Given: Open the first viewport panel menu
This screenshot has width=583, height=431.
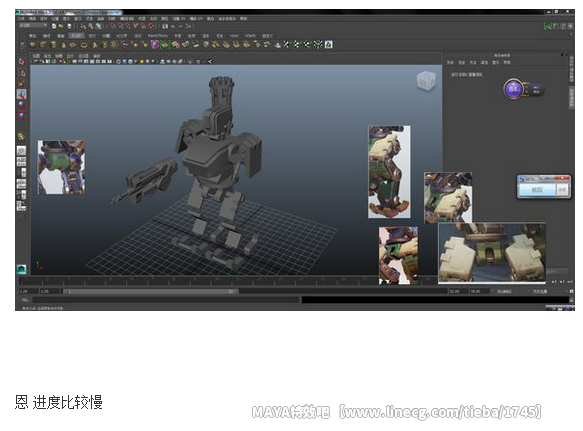Looking at the screenshot, I should (x=36, y=56).
